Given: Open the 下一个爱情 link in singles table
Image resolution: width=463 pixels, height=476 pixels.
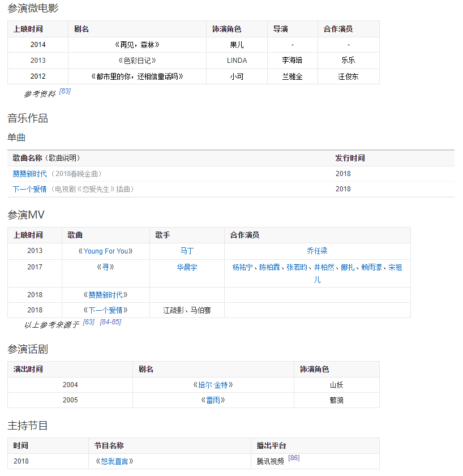Looking at the screenshot, I should pos(29,189).
